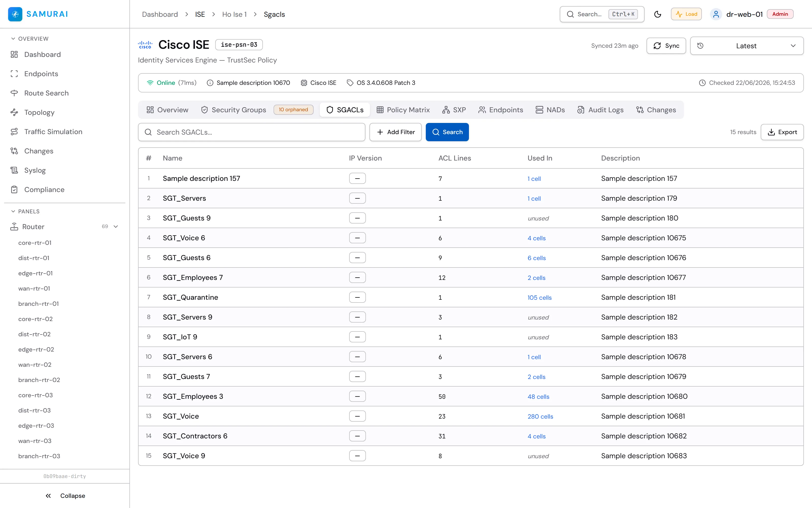The height and width of the screenshot is (508, 812).
Task: Click the Samurai logo icon
Action: (x=15, y=14)
